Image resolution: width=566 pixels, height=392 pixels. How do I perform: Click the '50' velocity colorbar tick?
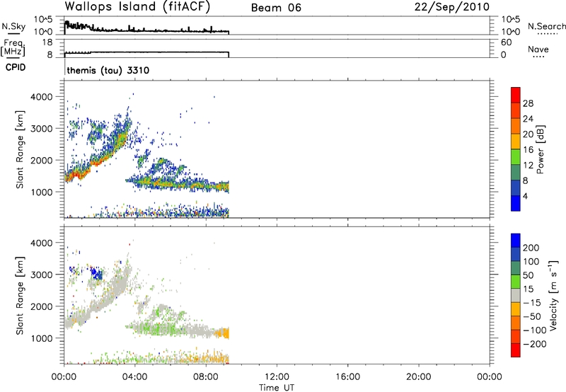click(529, 275)
